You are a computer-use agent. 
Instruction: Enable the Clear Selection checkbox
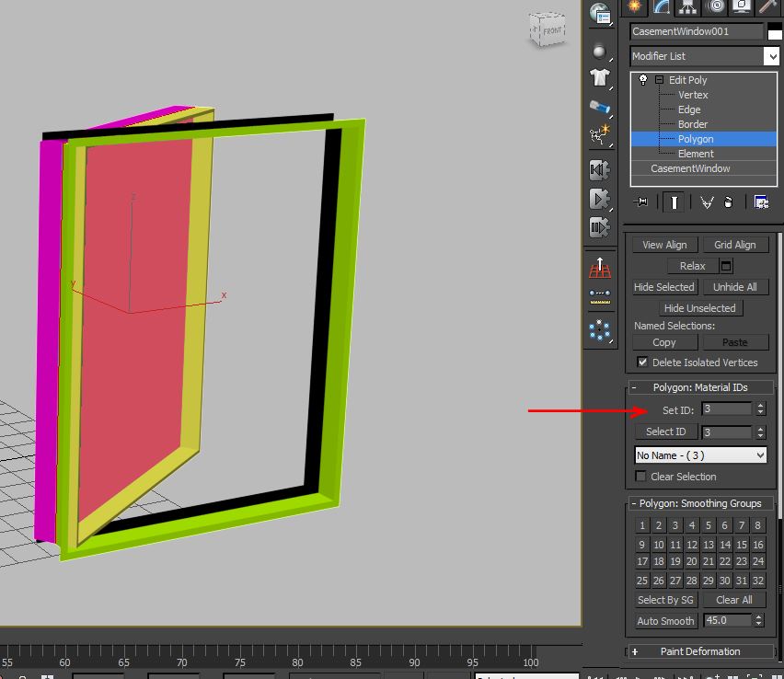640,477
